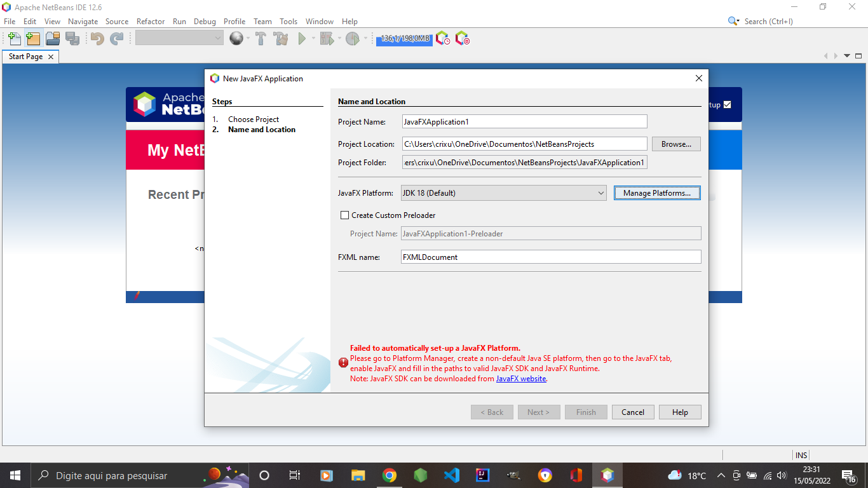The height and width of the screenshot is (488, 868).
Task: Show hidden tray icons chevron
Action: 721,475
